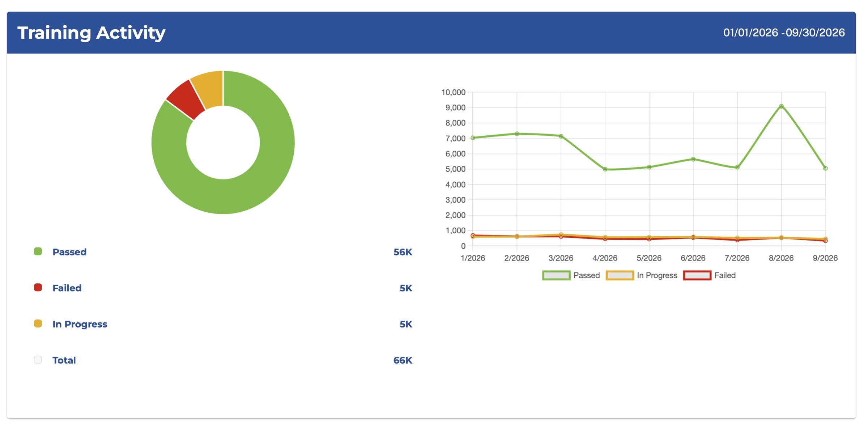Click the 10,000 y-axis label

point(453,92)
